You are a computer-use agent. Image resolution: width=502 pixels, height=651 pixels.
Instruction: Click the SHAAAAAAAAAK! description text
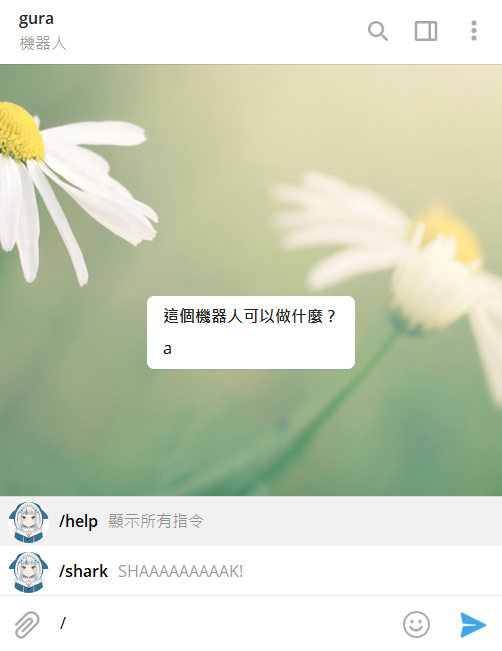pos(181,572)
